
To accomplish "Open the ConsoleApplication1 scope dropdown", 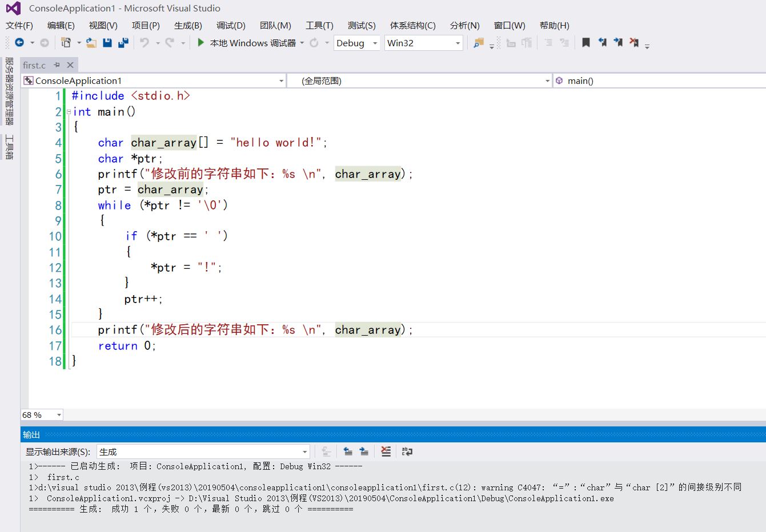I will [154, 80].
